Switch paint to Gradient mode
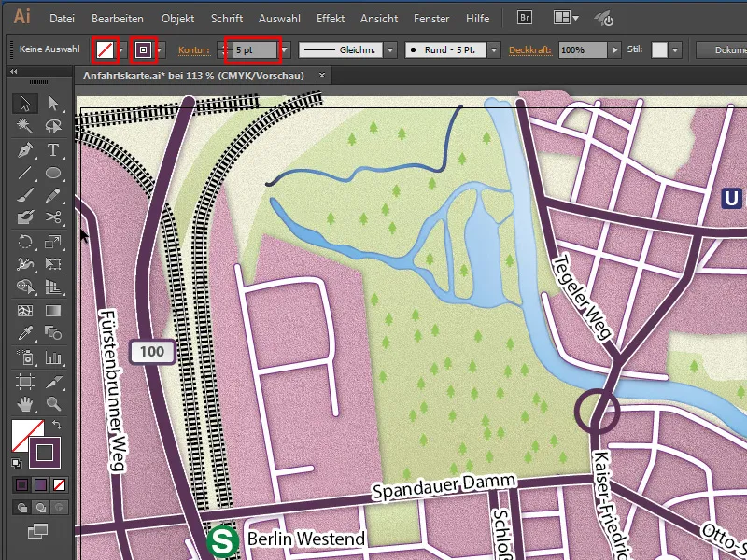The image size is (747, 560). pos(41,484)
